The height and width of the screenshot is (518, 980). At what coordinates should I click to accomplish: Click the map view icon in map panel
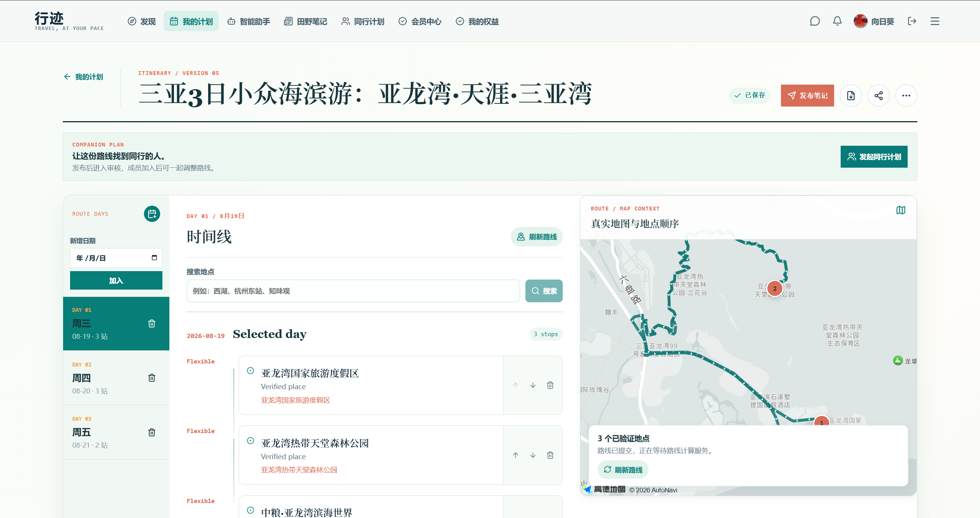pyautogui.click(x=901, y=210)
